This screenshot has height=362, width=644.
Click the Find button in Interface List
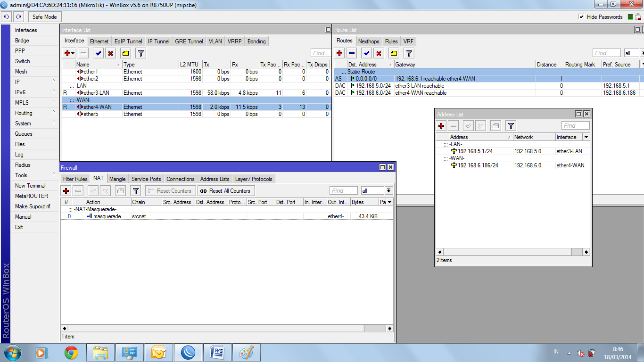tap(320, 53)
